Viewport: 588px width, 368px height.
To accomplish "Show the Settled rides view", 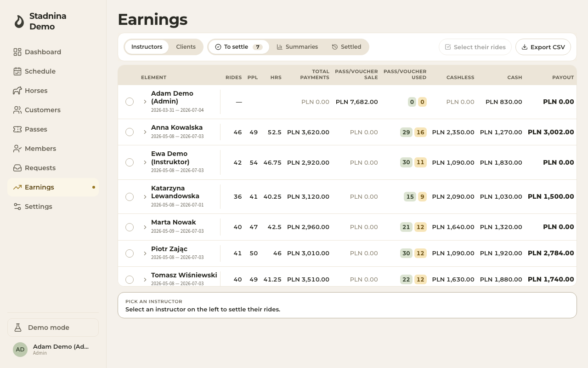I will point(346,47).
